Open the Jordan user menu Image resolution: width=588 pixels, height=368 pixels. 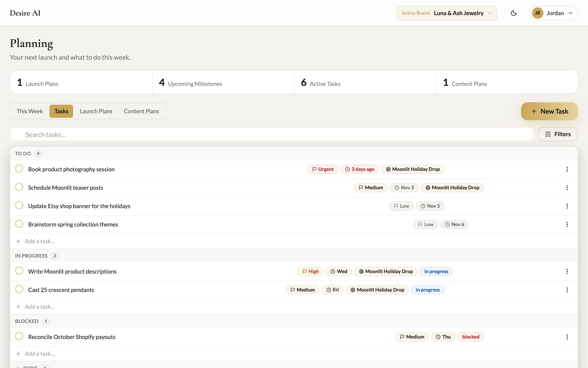pyautogui.click(x=554, y=13)
